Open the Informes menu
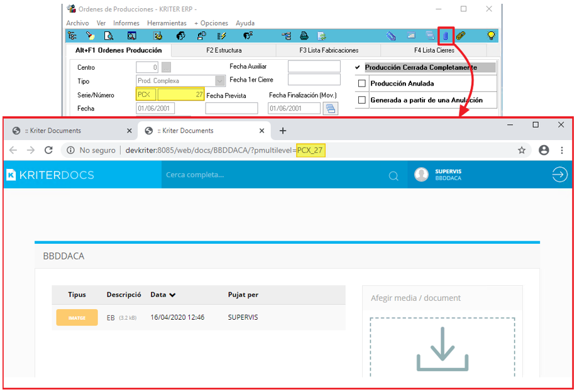This screenshot has width=577, height=392. point(126,23)
